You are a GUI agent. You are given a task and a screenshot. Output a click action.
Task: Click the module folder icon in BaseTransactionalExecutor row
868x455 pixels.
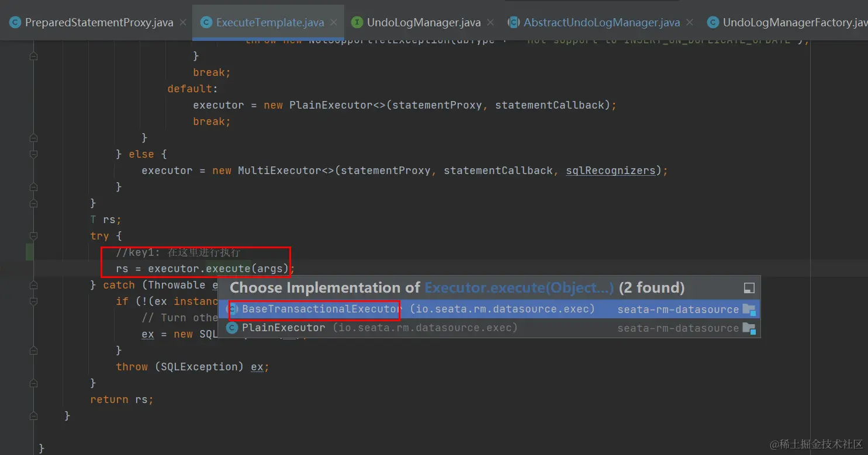click(x=749, y=310)
